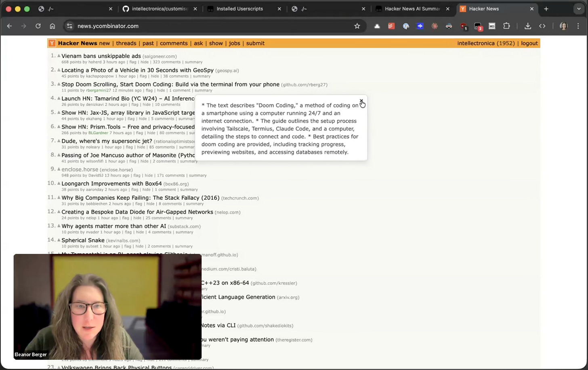Viewport: 588px width, 370px height.
Task: Hide the GeoSpy vehicle photo story
Action: click(x=155, y=76)
